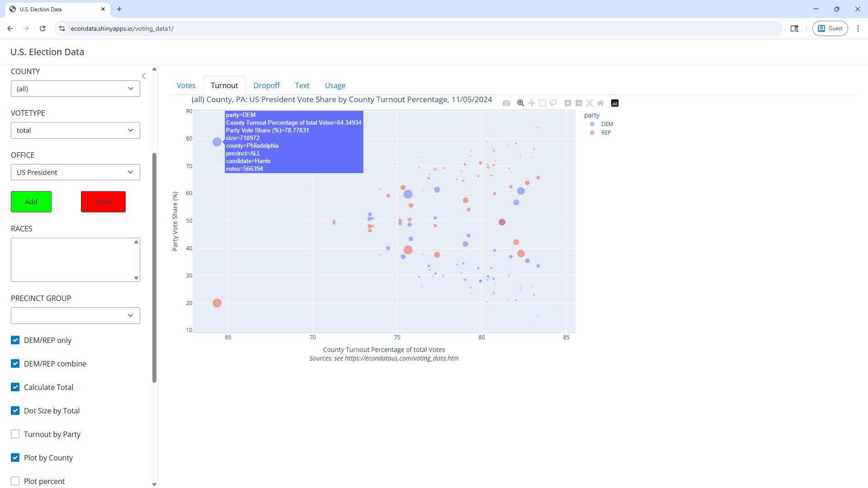The width and height of the screenshot is (868, 488).
Task: Open the COUNTY dropdown
Action: pyautogui.click(x=75, y=89)
